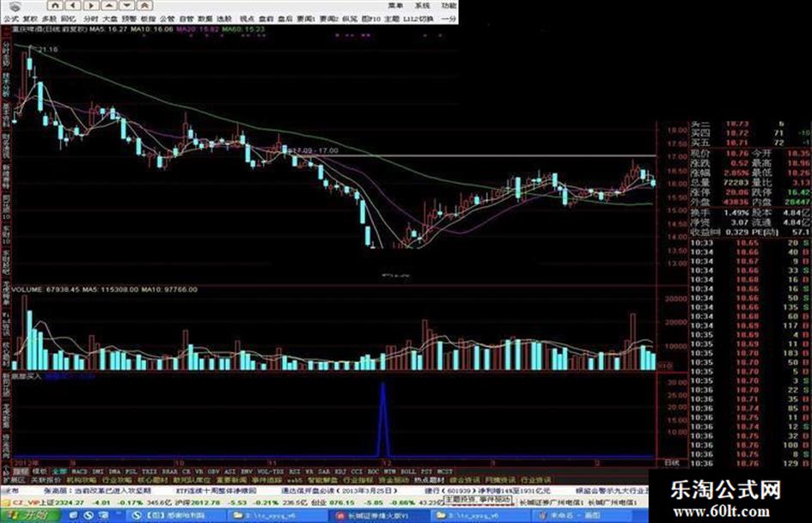Click the down arrow toolbar icon
This screenshot has height=523, width=812.
pyautogui.click(x=126, y=5)
